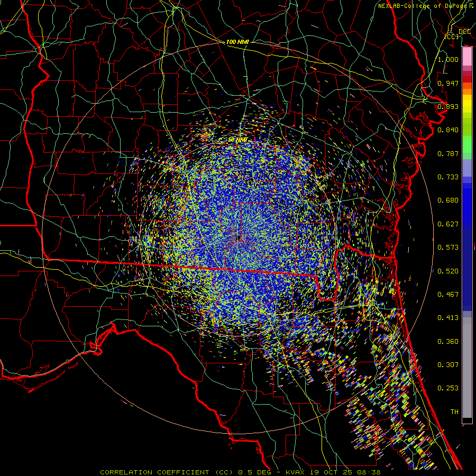Click the 50 NMI range ring label
The image size is (476, 476).
[238, 140]
